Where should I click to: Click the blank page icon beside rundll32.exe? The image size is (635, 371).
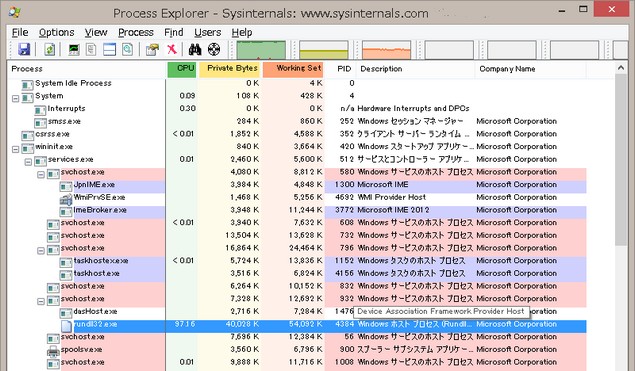[66, 325]
